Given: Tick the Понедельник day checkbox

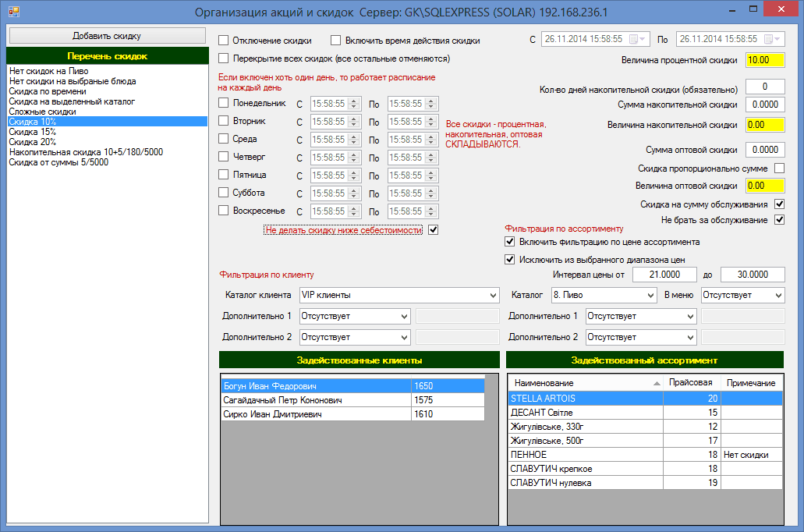Looking at the screenshot, I should (x=224, y=103).
